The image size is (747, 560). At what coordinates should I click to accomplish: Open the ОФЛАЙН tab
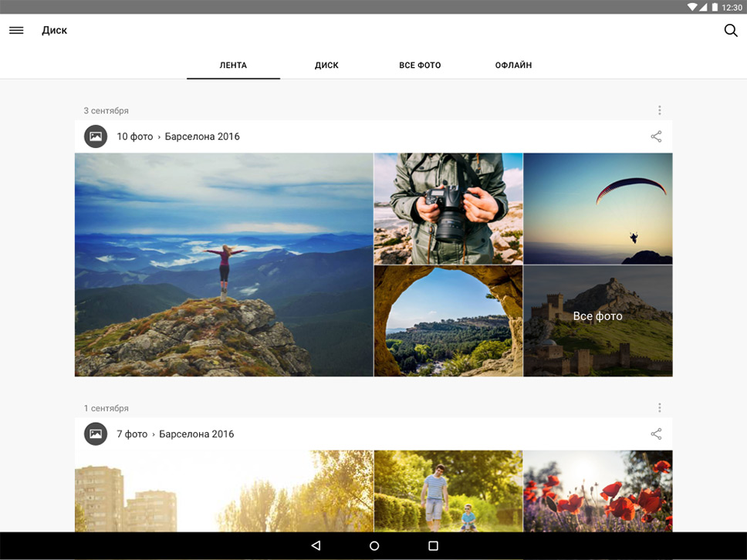click(x=513, y=66)
